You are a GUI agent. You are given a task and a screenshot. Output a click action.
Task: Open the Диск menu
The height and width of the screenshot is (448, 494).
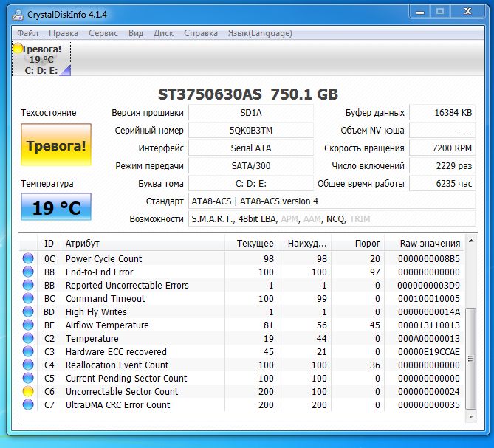tap(163, 33)
